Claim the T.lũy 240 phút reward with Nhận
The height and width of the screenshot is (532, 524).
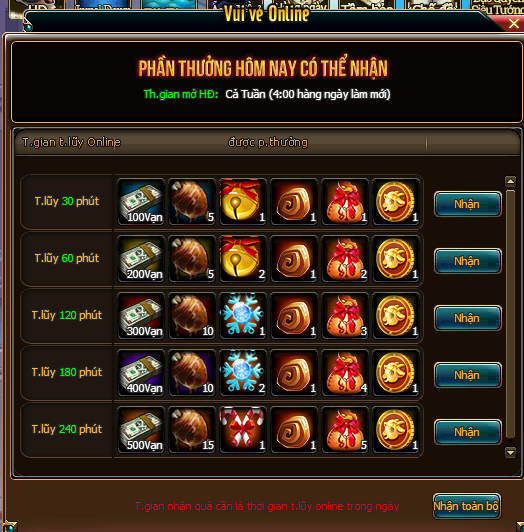click(468, 432)
